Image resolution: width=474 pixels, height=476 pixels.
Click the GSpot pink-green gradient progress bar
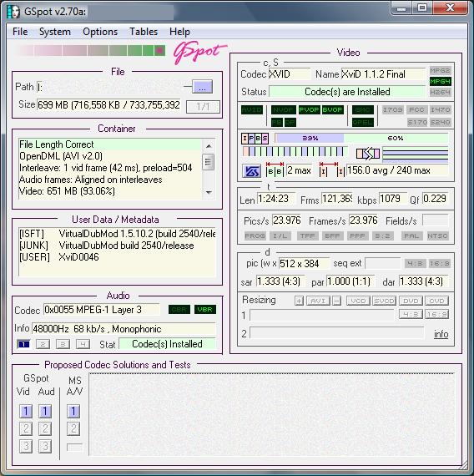[x=90, y=50]
